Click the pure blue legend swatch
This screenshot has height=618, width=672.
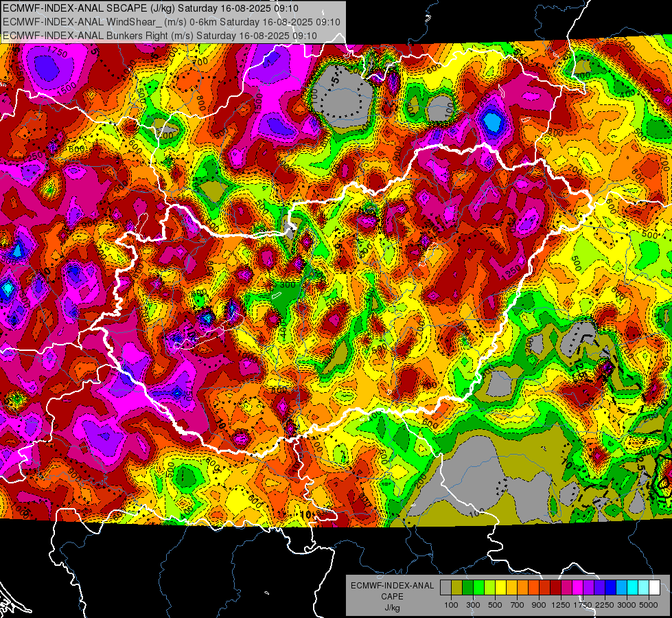[611, 587]
